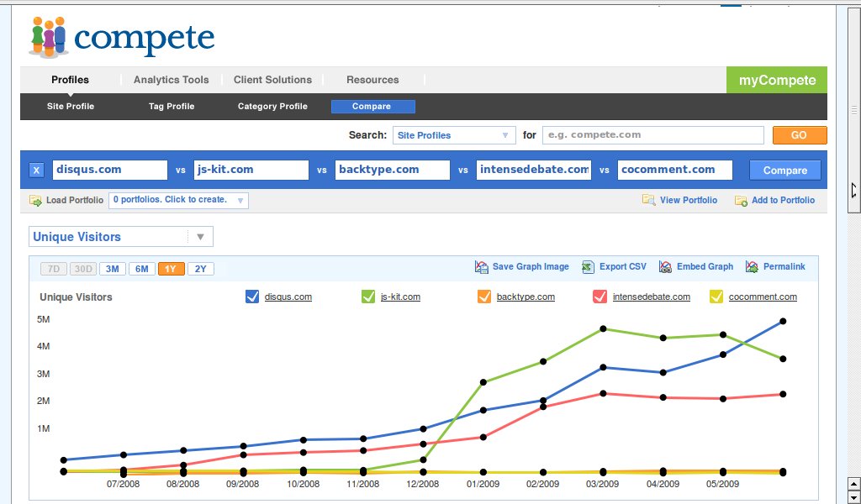Screen dimensions: 861x504
Task: Switch to Category Profile tab
Action: click(272, 107)
